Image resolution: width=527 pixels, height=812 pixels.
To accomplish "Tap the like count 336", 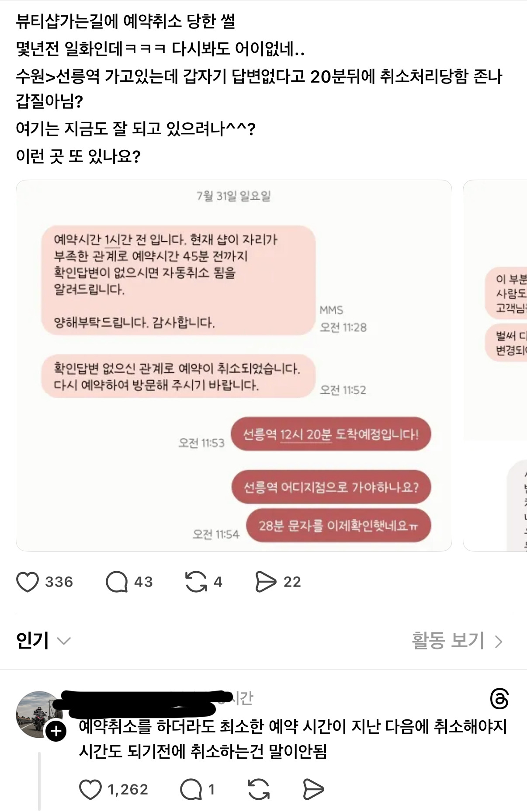I will tap(59, 582).
